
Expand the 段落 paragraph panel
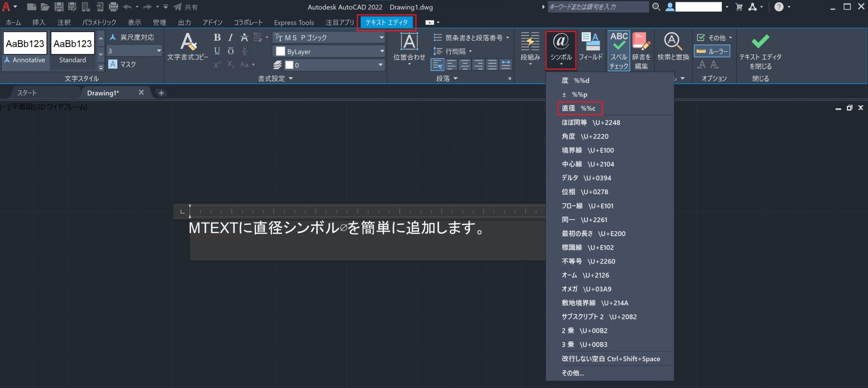tap(447, 78)
